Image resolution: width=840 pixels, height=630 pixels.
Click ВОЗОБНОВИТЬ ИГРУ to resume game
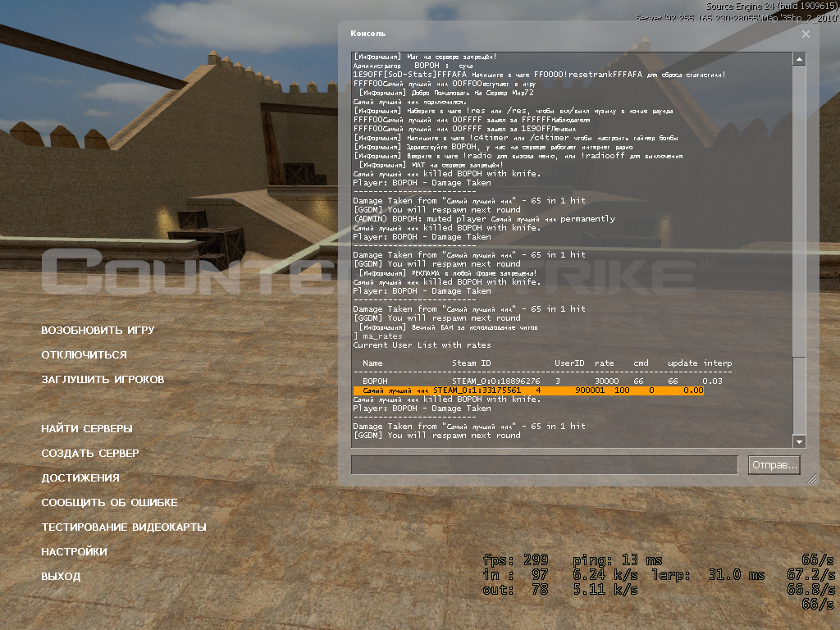pos(98,331)
